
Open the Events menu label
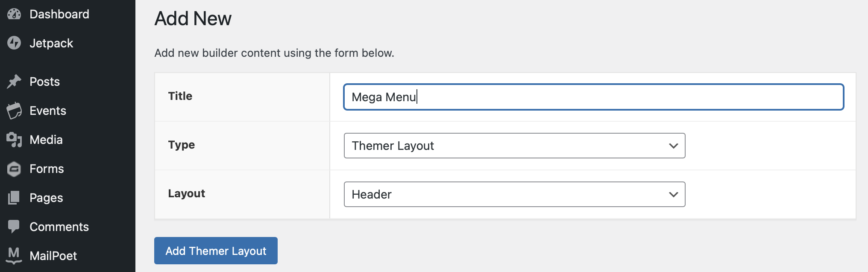48,111
